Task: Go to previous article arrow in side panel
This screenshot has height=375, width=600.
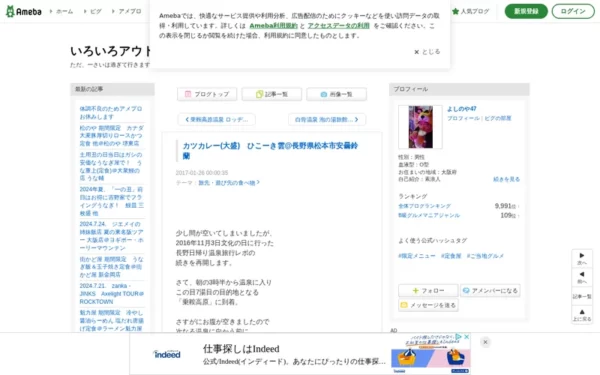Action: tap(582, 277)
